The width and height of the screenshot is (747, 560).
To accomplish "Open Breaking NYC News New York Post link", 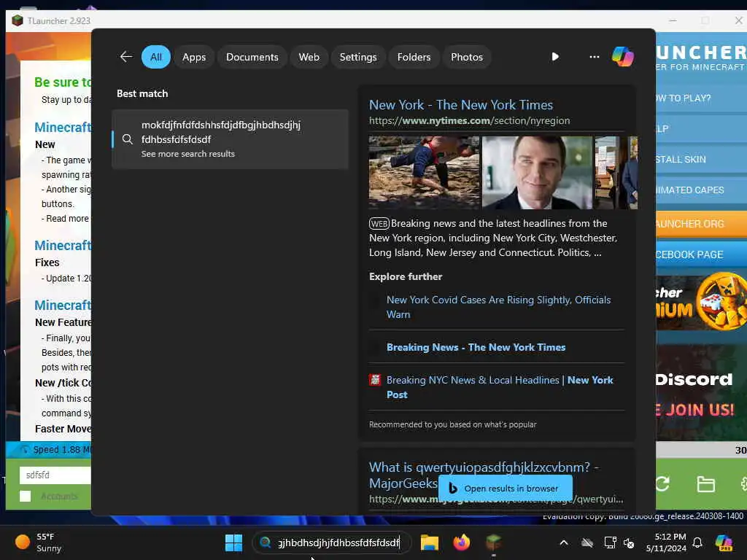I will click(x=500, y=387).
